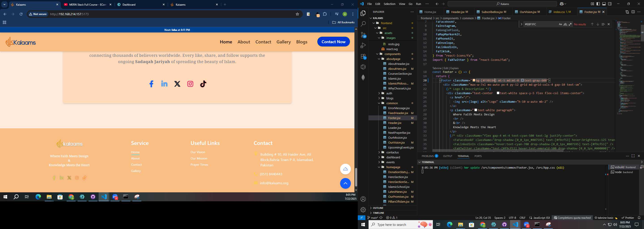Click the info@kalaams.org email link
644x229 pixels.
coord(274,183)
